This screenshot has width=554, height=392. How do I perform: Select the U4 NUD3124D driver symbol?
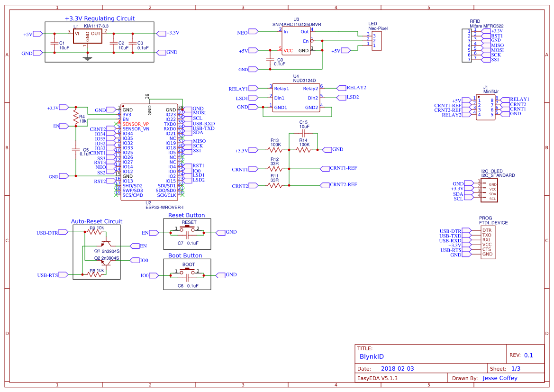tap(296, 97)
